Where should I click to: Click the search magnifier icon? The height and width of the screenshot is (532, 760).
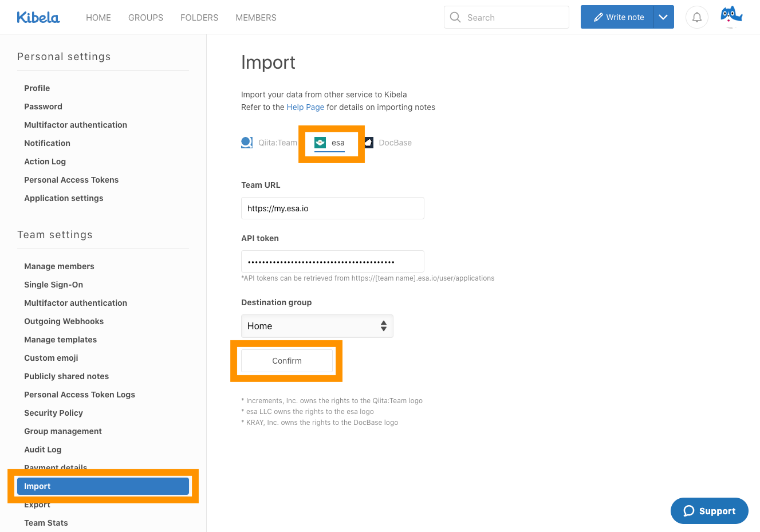click(455, 17)
